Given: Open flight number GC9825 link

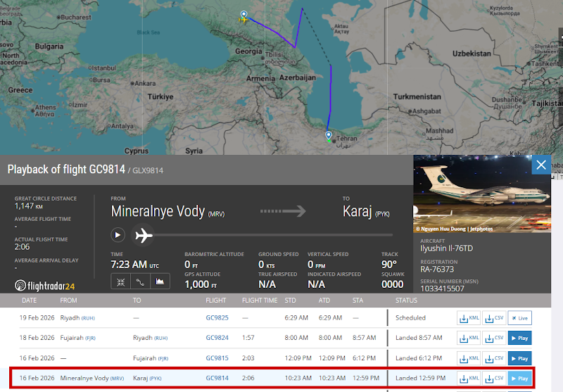Looking at the screenshot, I should 217,318.
